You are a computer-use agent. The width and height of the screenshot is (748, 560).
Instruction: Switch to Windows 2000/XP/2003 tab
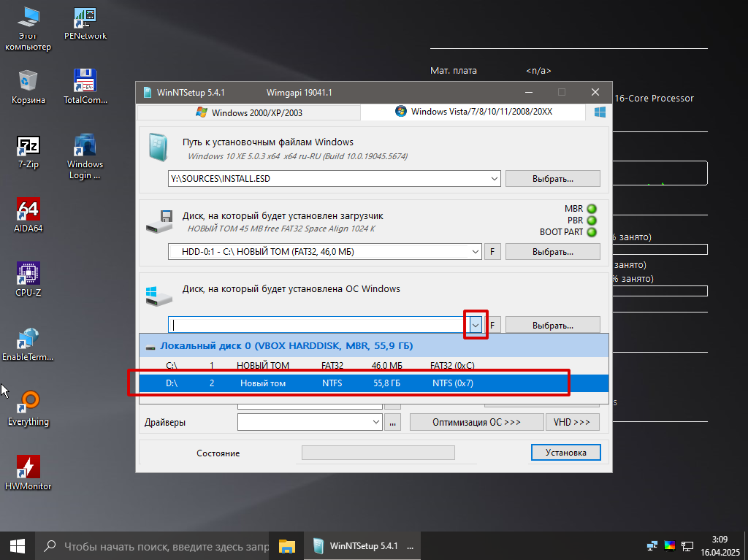[x=249, y=112]
